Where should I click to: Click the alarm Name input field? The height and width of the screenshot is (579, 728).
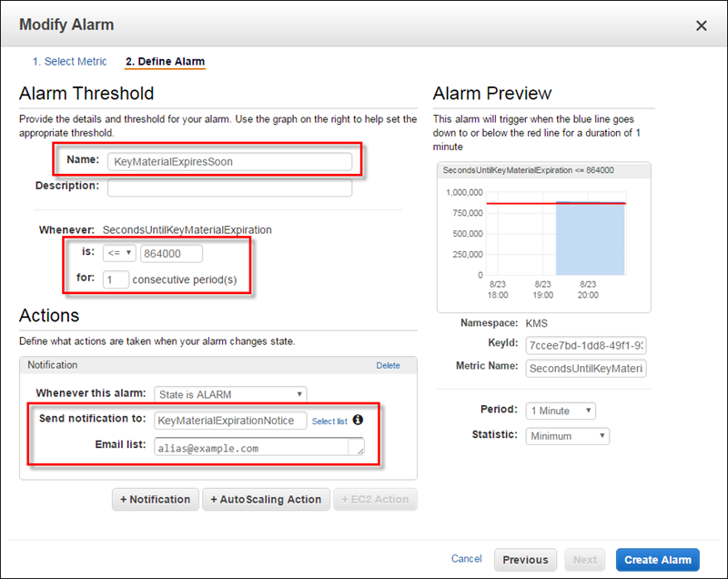coord(229,162)
